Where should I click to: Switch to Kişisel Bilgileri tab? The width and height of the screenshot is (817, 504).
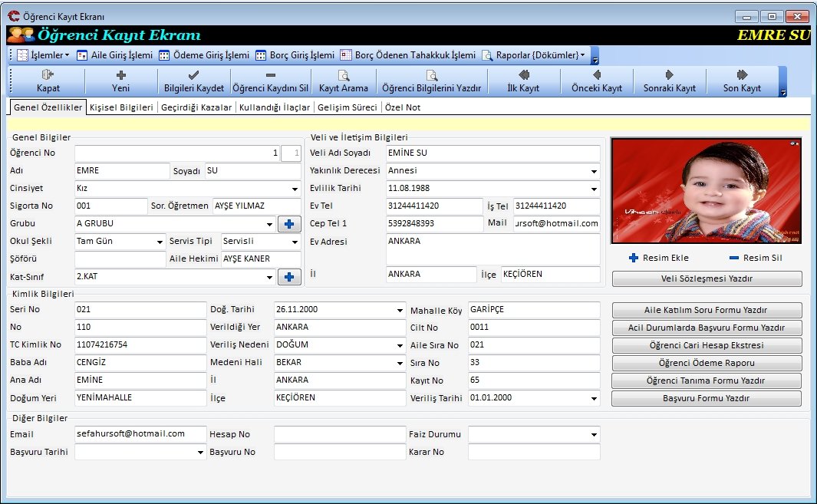click(x=121, y=107)
